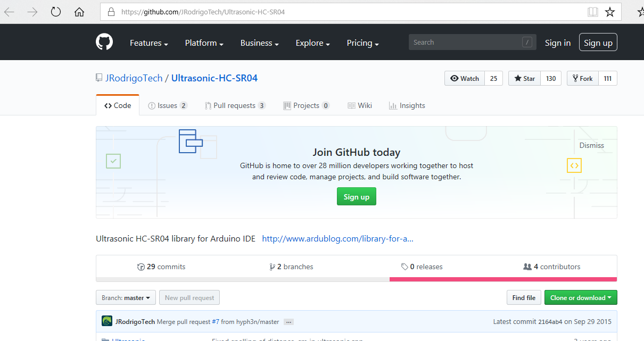Open the Wiki tab
Screen dimensions: 644x341
(360, 105)
